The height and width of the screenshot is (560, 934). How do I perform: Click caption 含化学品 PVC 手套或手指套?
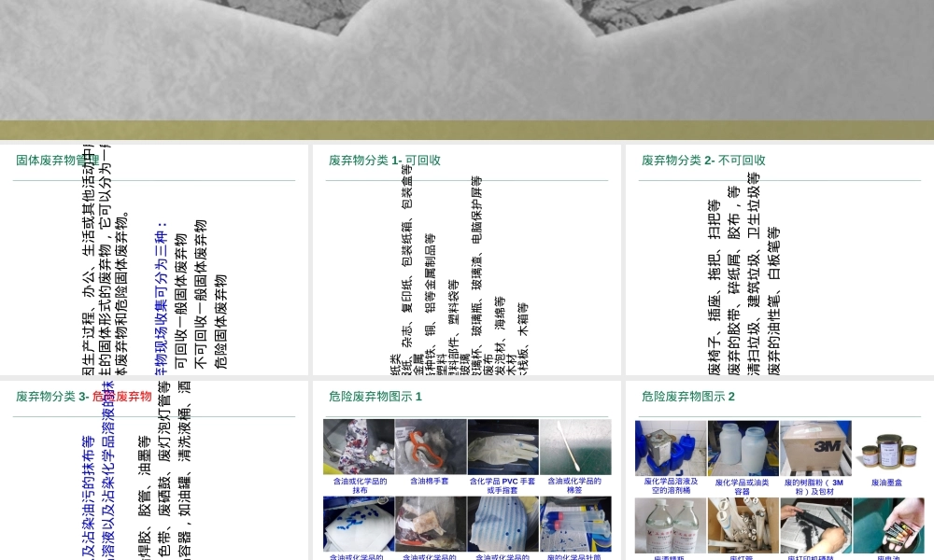coord(502,485)
